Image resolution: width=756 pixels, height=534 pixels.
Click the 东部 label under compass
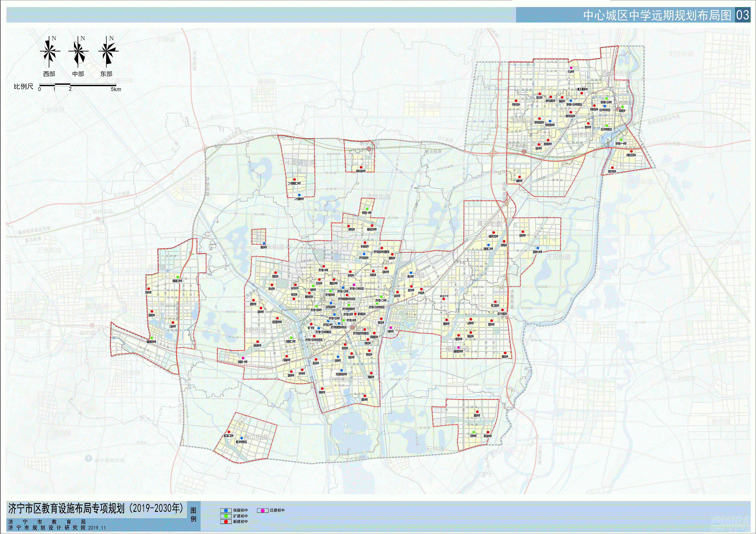[x=106, y=74]
